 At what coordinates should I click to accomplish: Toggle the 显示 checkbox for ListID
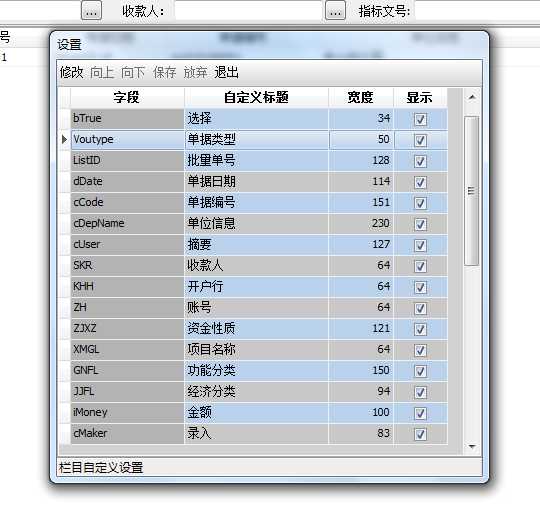(x=420, y=161)
